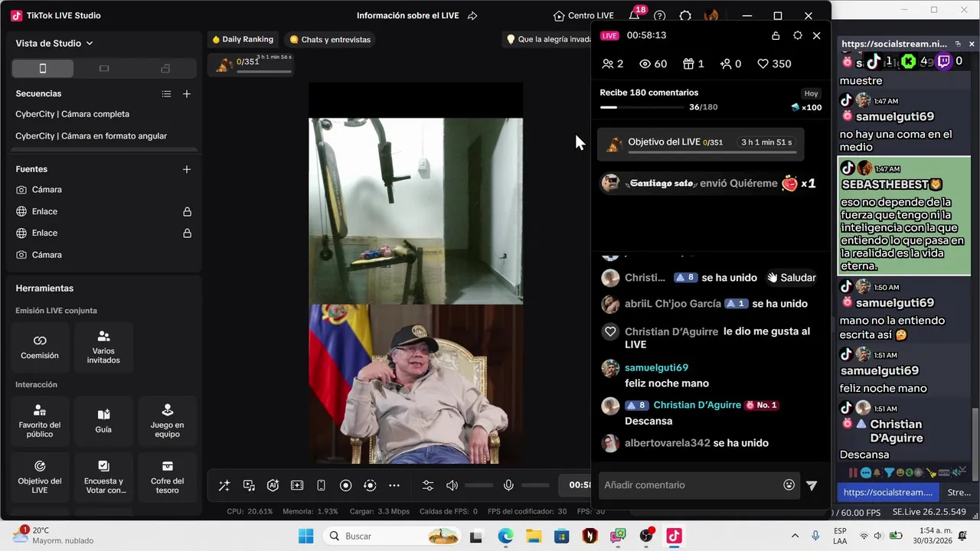View the 350 likes heart counter
The image size is (980, 551).
pyautogui.click(x=774, y=64)
